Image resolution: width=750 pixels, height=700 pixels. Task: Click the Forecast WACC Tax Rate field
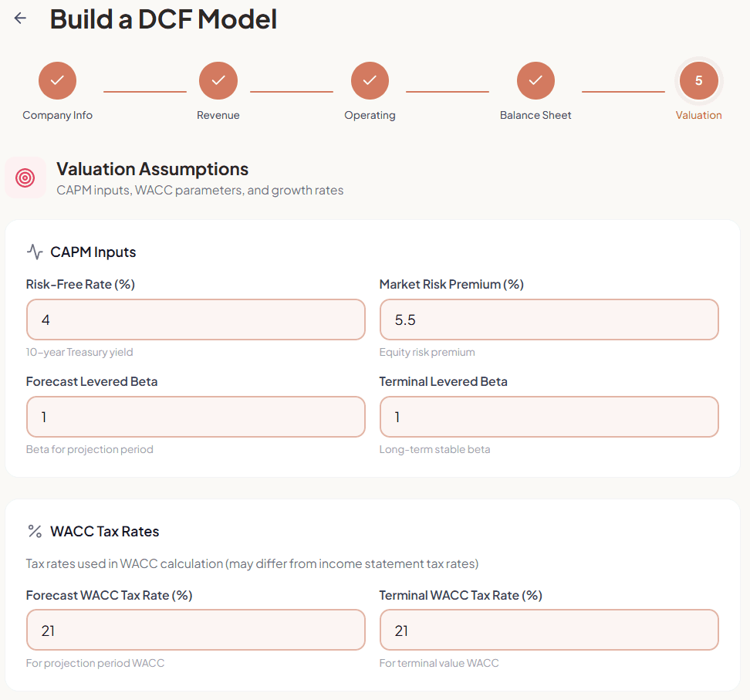pos(195,630)
